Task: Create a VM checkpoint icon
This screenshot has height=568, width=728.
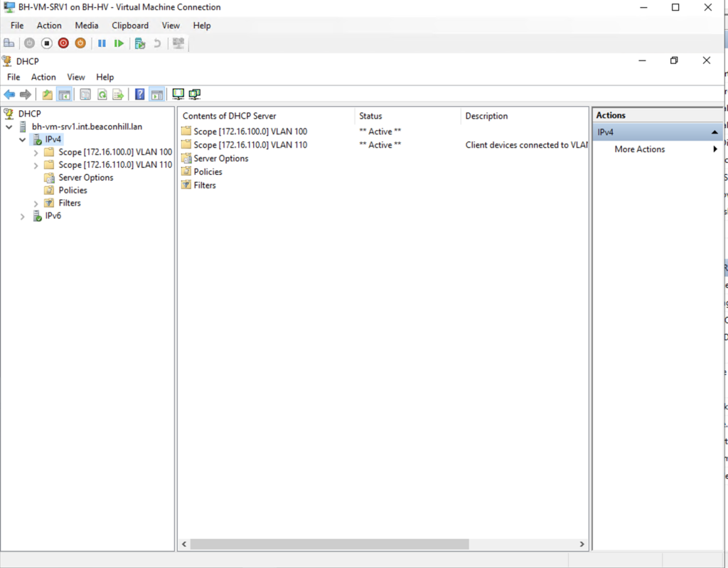Action: [x=140, y=43]
